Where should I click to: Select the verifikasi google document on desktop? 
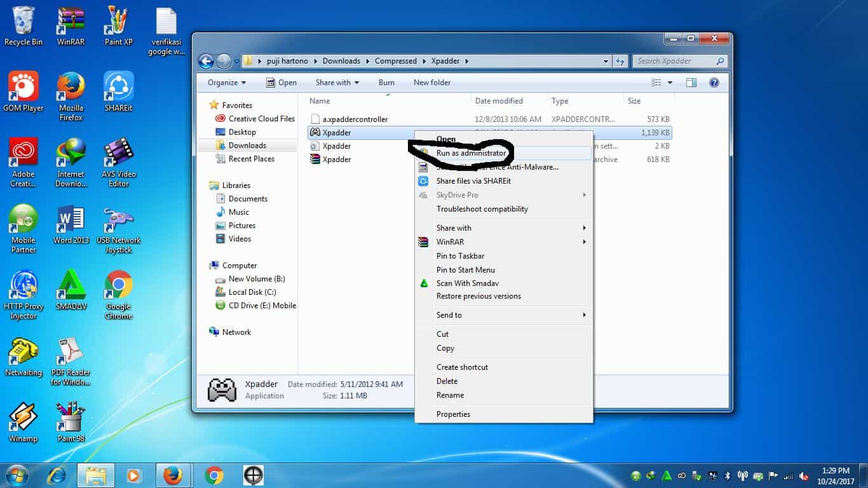[166, 30]
